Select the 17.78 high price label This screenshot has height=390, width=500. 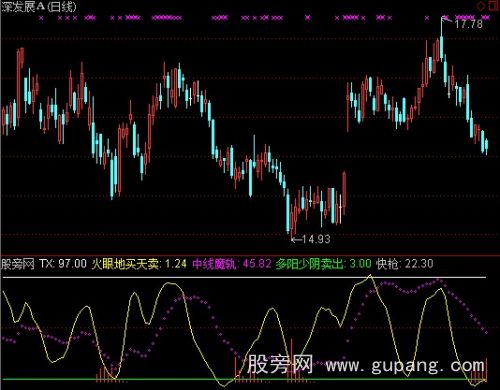(x=469, y=24)
